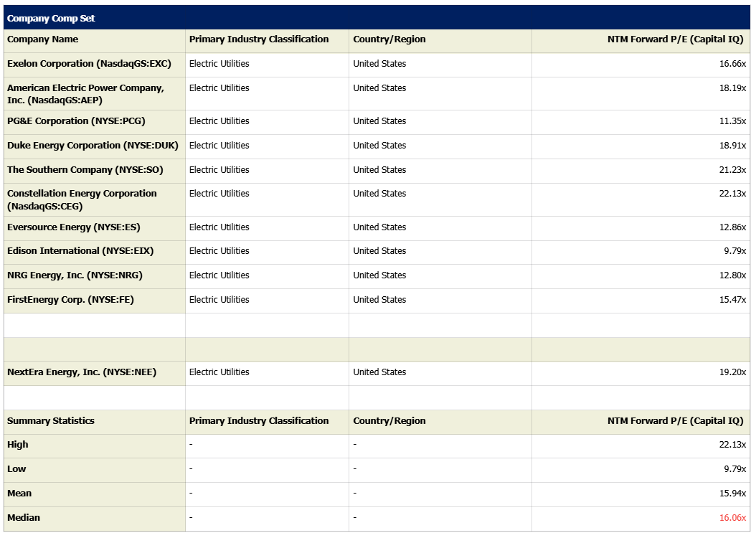Viewport: 756px width, 538px height.
Task: Click Summary Statistics' Primary Industry Classification header
Action: [x=259, y=421]
